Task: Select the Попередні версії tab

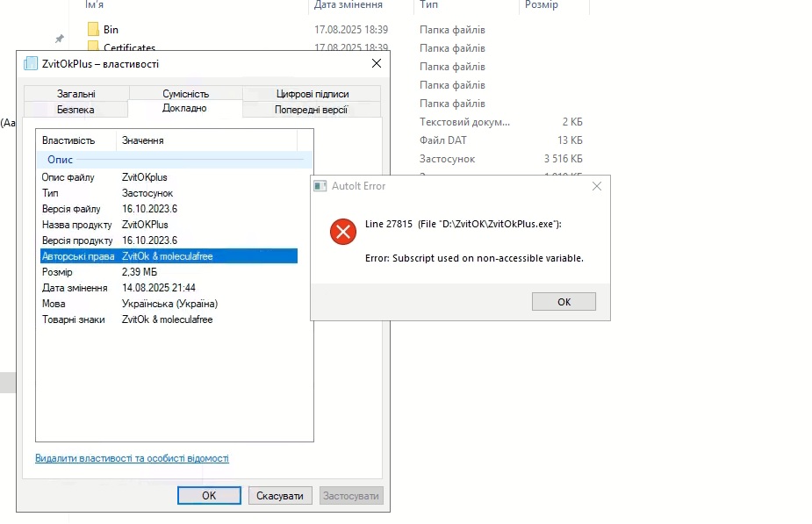Action: point(311,110)
